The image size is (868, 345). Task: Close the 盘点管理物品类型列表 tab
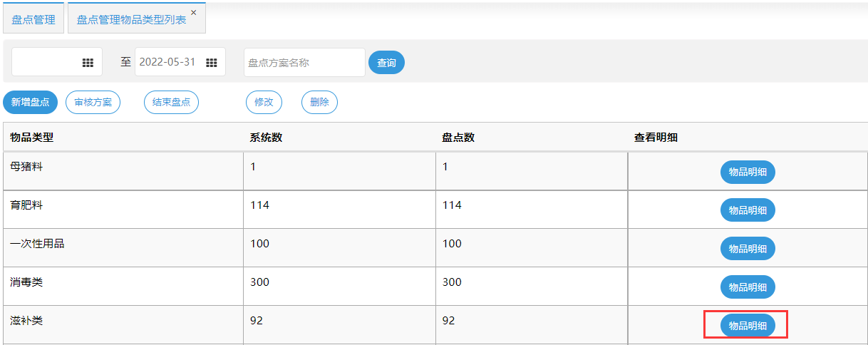pyautogui.click(x=193, y=13)
